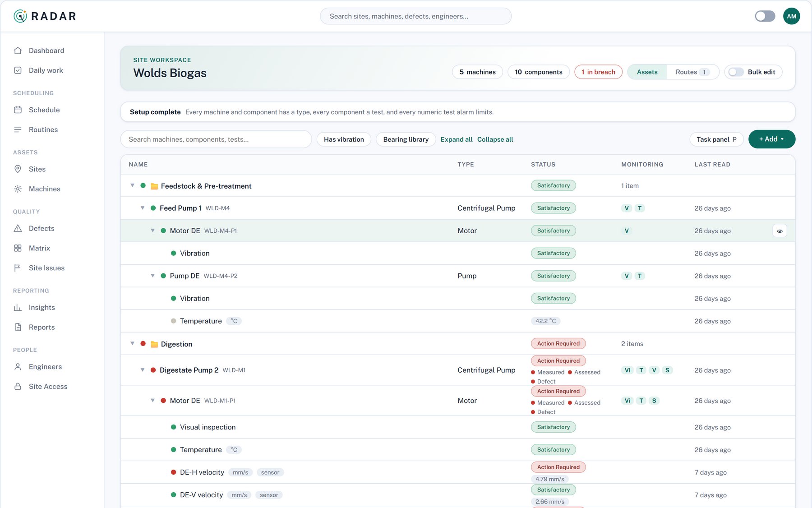Select the Assets tab
The height and width of the screenshot is (508, 812).
647,72
